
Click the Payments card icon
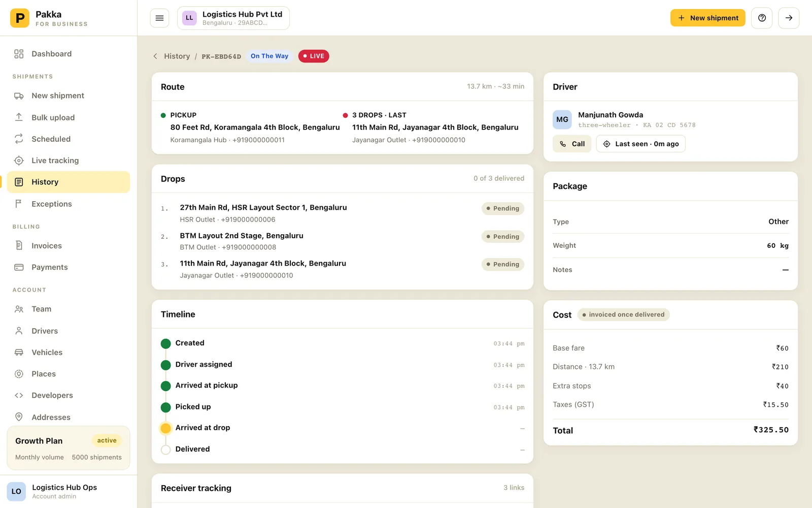coord(19,267)
